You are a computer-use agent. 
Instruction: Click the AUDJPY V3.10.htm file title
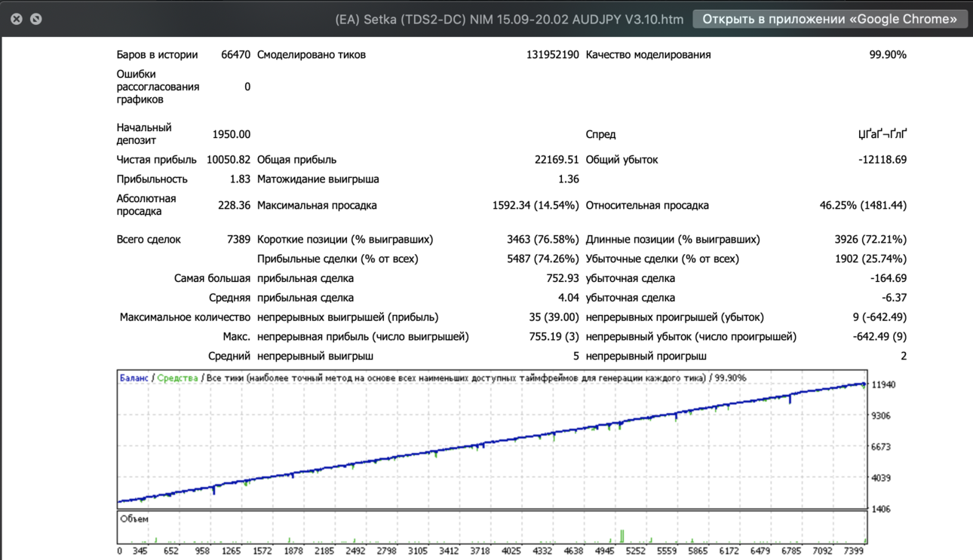[x=509, y=19]
